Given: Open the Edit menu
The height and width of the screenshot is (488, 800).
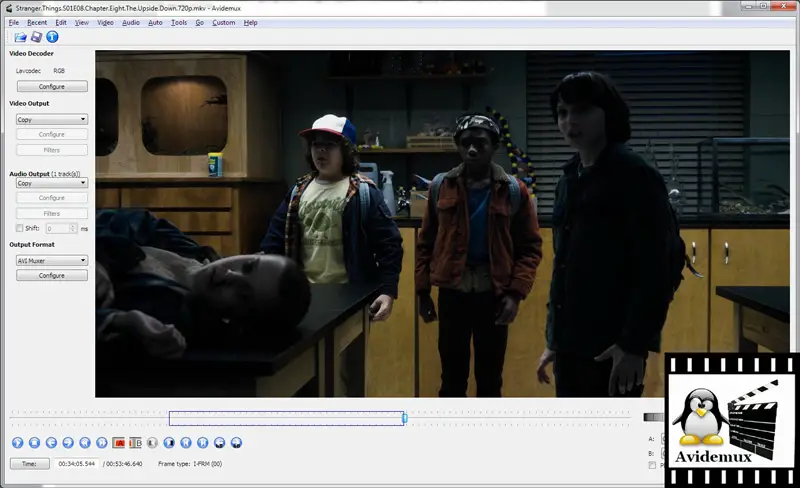Looking at the screenshot, I should 61,22.
